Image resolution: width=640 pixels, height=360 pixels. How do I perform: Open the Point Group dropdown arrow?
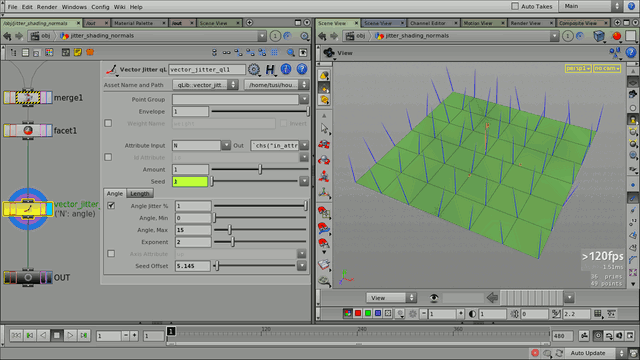coord(304,99)
